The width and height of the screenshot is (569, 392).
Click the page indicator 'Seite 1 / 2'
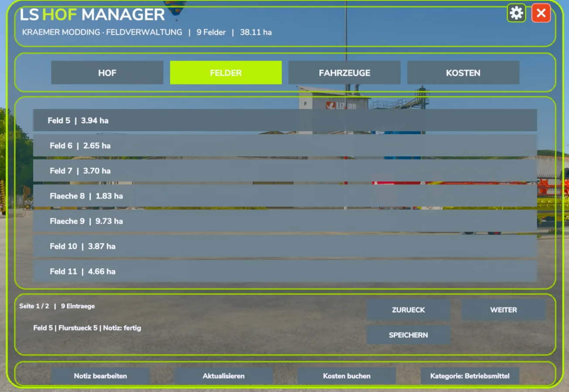(x=34, y=306)
